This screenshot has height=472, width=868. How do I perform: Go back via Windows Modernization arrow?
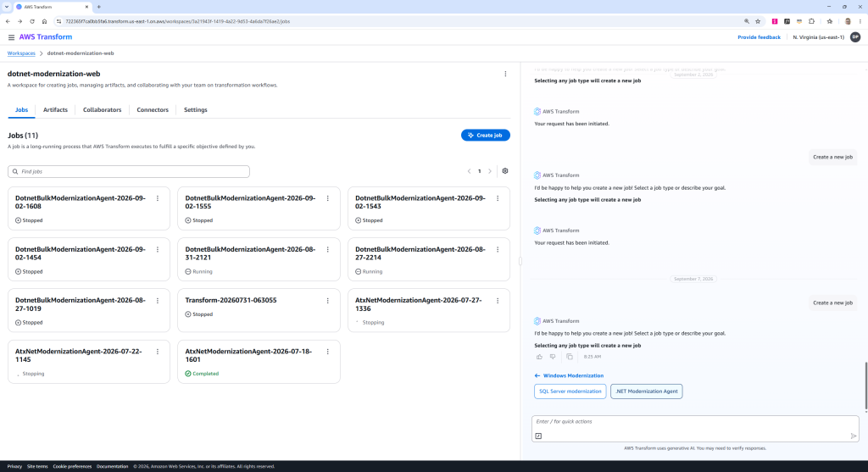pyautogui.click(x=537, y=375)
